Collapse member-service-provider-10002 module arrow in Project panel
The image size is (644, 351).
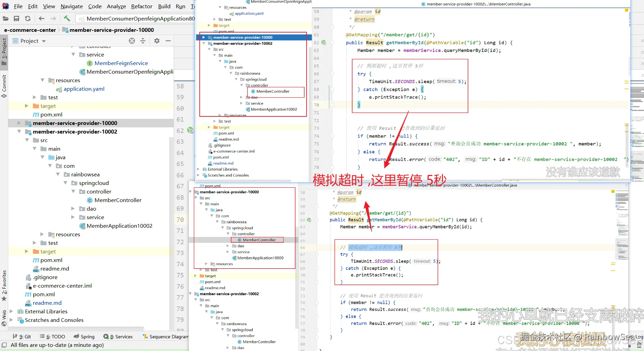(x=19, y=131)
